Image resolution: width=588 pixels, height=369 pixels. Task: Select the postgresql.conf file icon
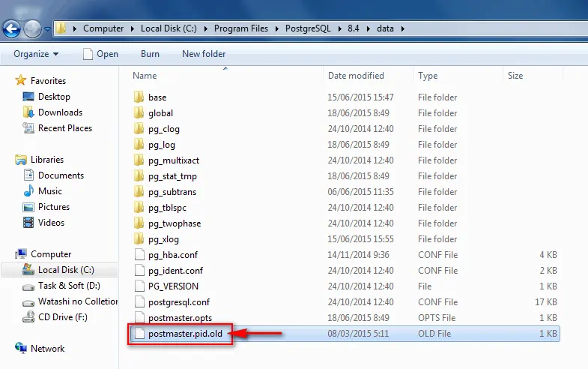pos(139,301)
